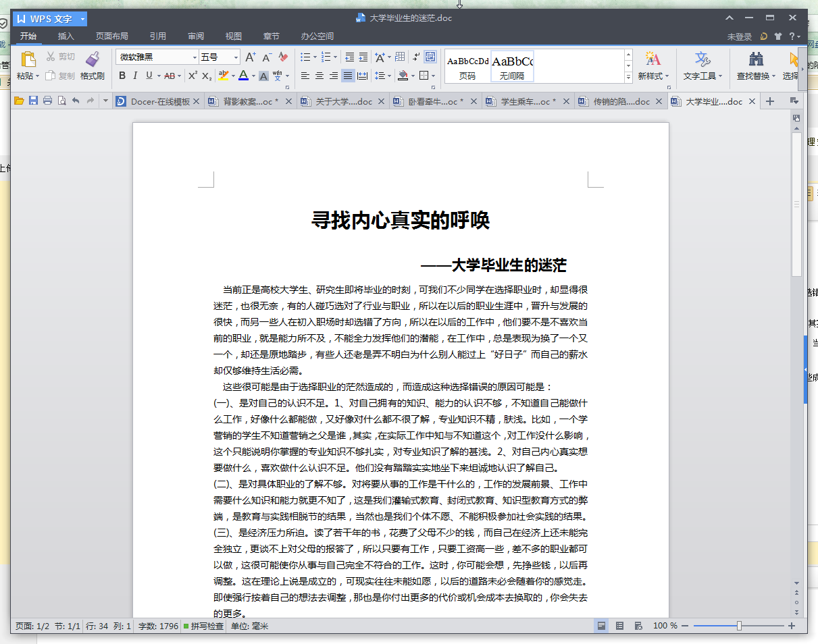Switch to the 插入 (Insert) ribbon tab

[x=66, y=36]
